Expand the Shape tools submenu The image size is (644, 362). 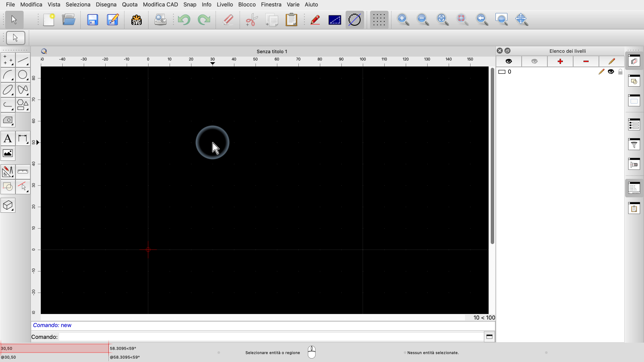click(x=23, y=105)
